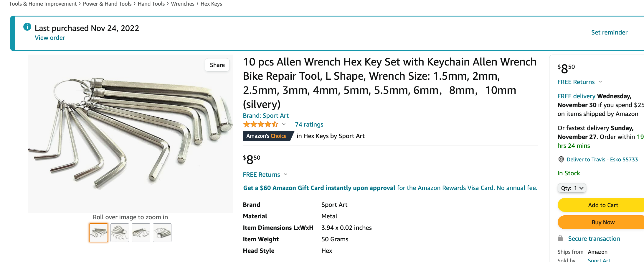Screen dimensions: 644x262
Task: Open the Hex Keys breadcrumb category
Action: 211,4
